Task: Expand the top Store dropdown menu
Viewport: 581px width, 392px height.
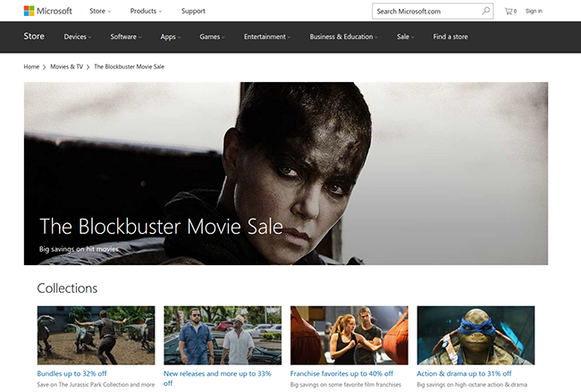Action: coord(100,11)
